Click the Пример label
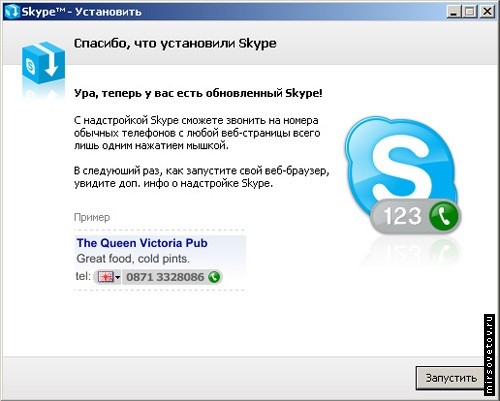The height and width of the screenshot is (401, 500). coord(92,217)
